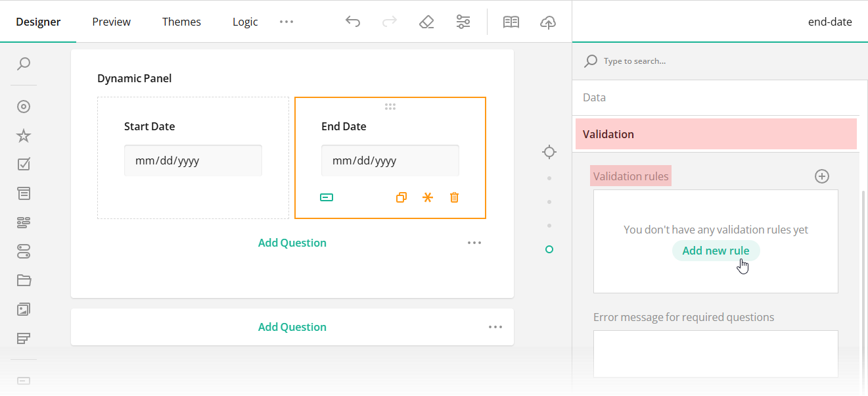Open the toolbox search magnifier icon
This screenshot has width=868, height=396.
click(x=24, y=64)
